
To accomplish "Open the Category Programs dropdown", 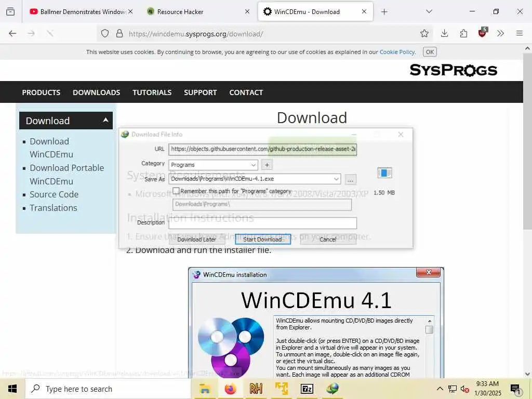I will (x=213, y=165).
